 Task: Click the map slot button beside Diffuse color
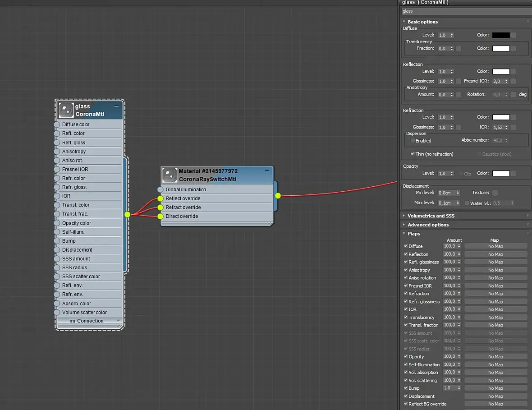(x=514, y=35)
